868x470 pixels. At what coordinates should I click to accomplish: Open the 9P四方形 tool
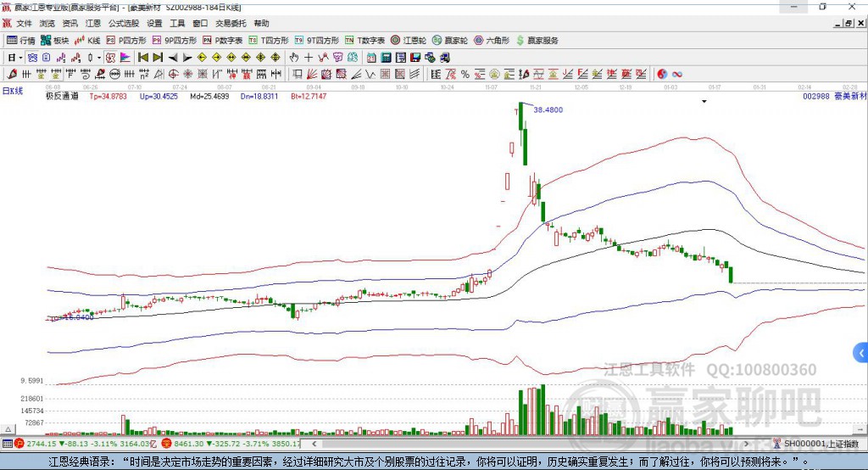(x=175, y=41)
